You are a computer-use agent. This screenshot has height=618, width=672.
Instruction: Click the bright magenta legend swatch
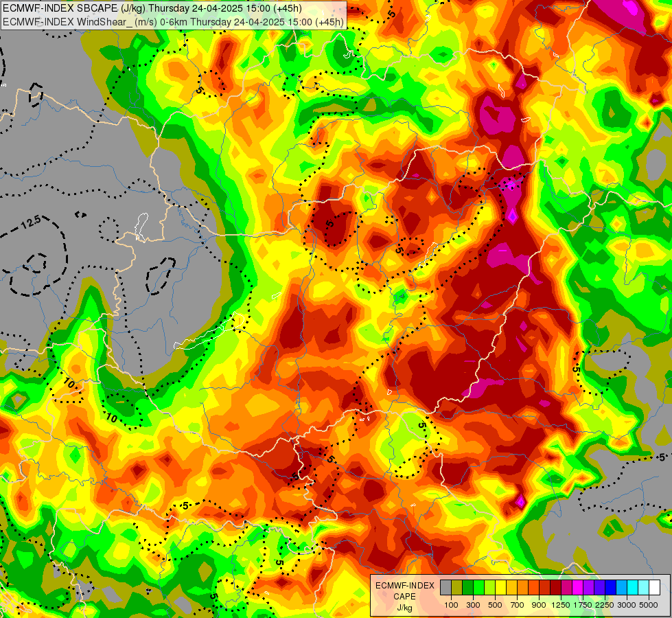pos(577,587)
